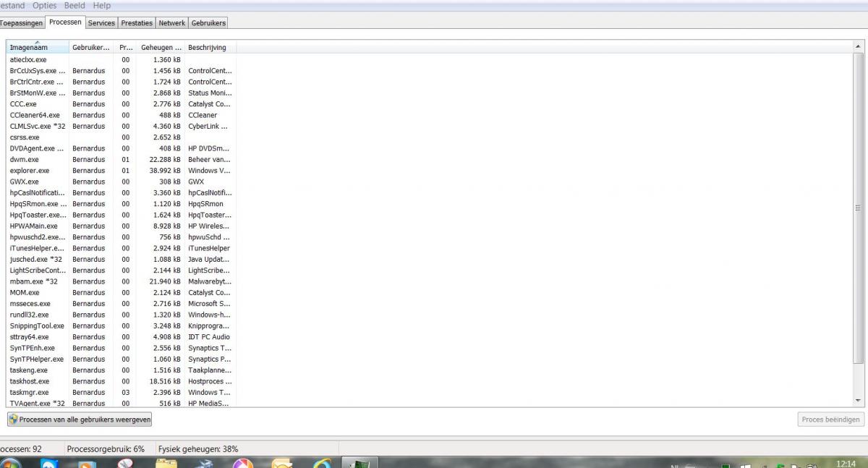Image resolution: width=868 pixels, height=468 pixels.
Task: Select the HpqToaster.exe process name
Action: [x=38, y=215]
